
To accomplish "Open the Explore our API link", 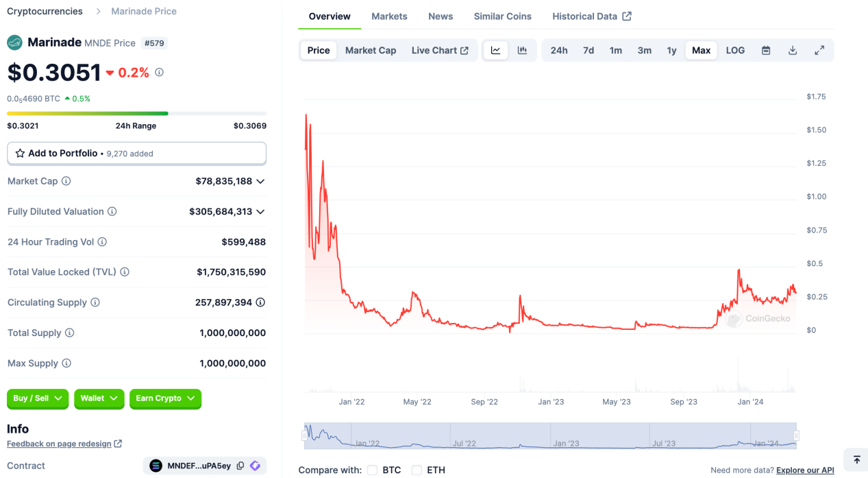I will 804,470.
